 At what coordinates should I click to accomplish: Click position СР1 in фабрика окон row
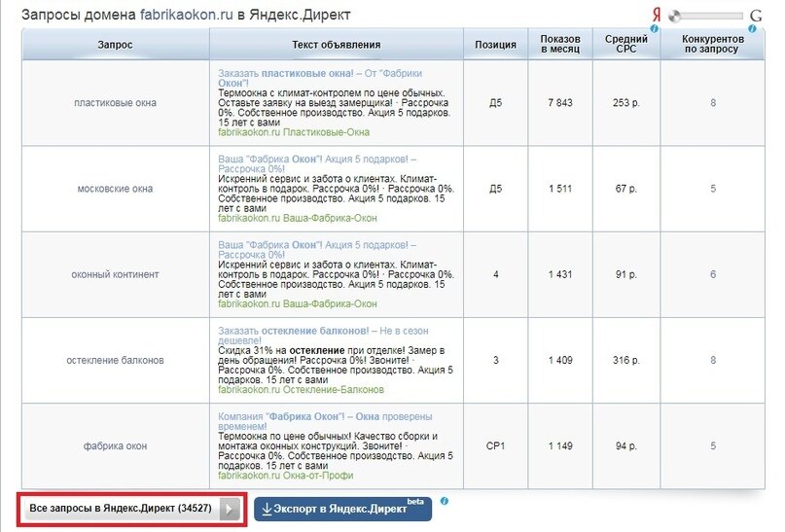pos(496,445)
